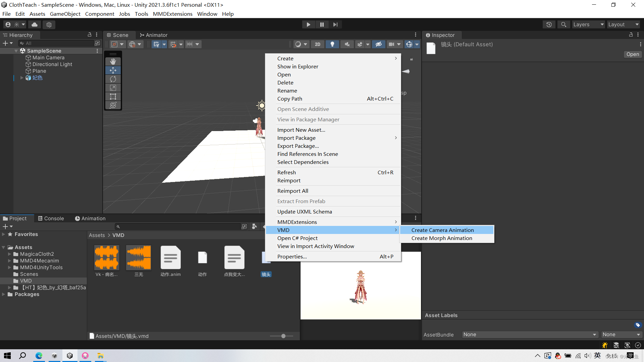Open the Layers dropdown

pyautogui.click(x=588, y=24)
